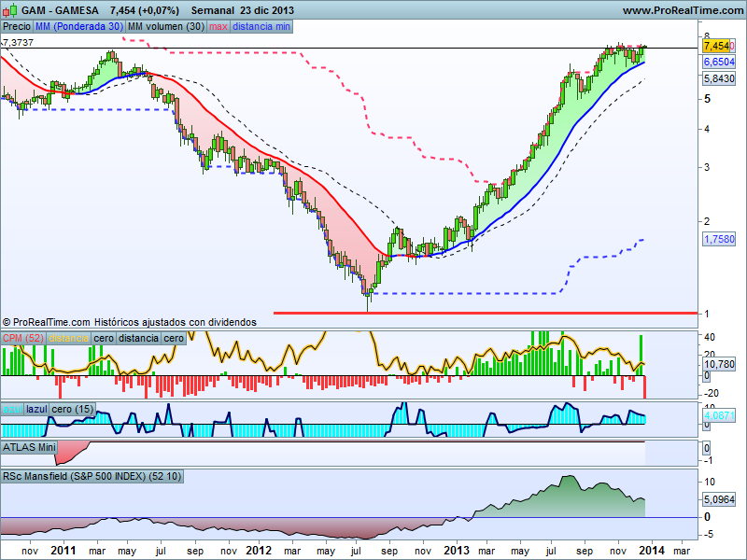Screen dimensions: 747x560
Task: Click the 2012 year marker on time axis
Action: click(259, 551)
